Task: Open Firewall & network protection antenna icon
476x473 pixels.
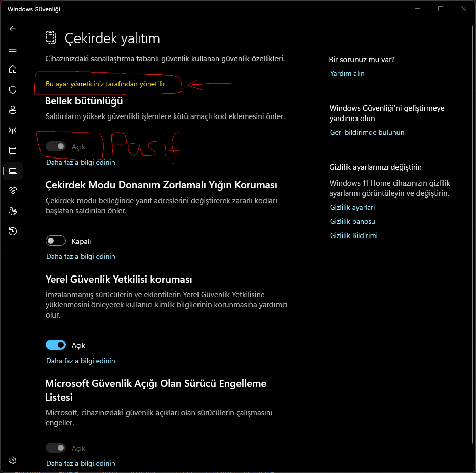Action: coord(13,130)
